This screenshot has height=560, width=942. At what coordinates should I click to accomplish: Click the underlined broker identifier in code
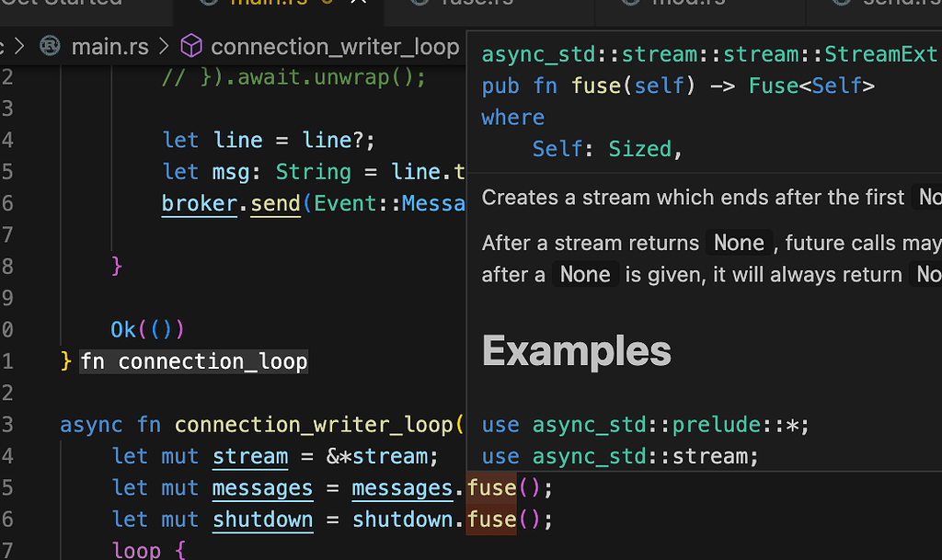pos(199,204)
